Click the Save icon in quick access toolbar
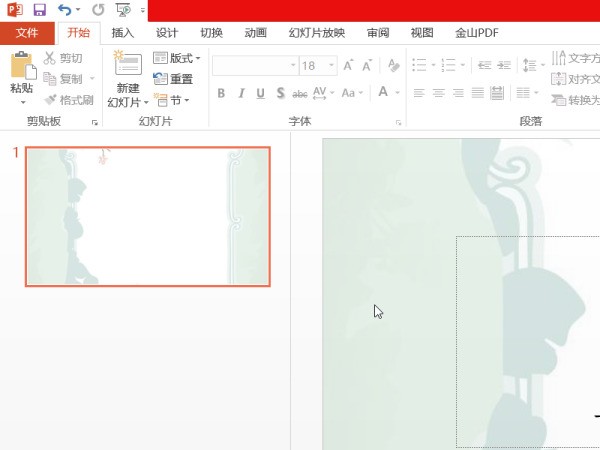Image resolution: width=600 pixels, height=450 pixels. (40, 10)
